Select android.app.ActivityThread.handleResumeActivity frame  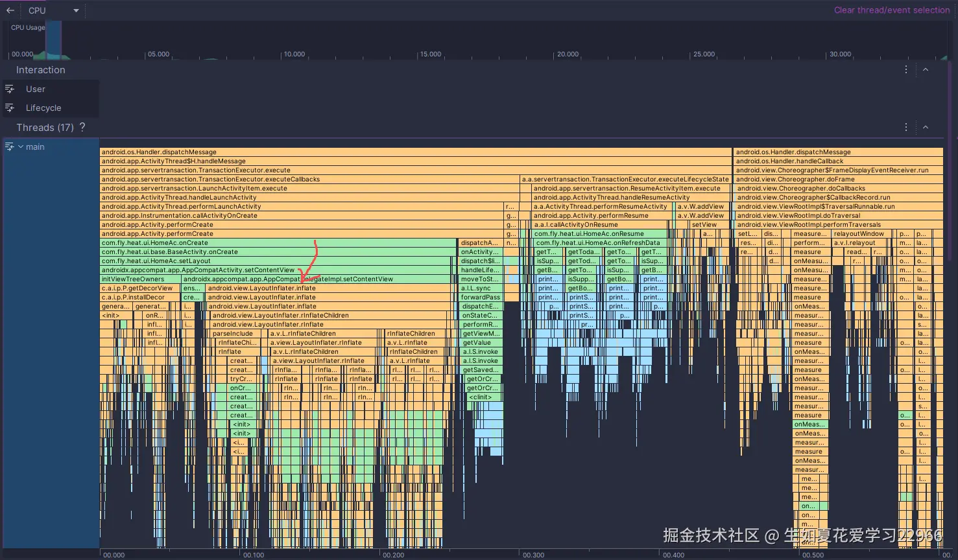click(x=632, y=197)
